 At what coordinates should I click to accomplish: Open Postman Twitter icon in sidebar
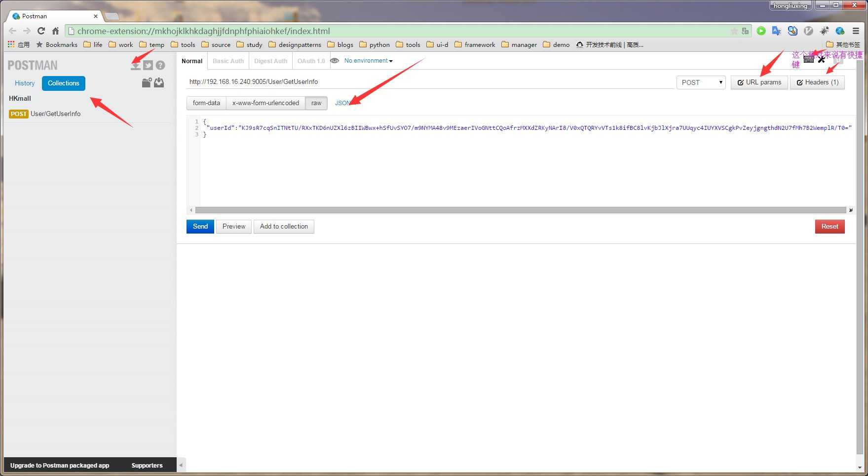pos(148,65)
